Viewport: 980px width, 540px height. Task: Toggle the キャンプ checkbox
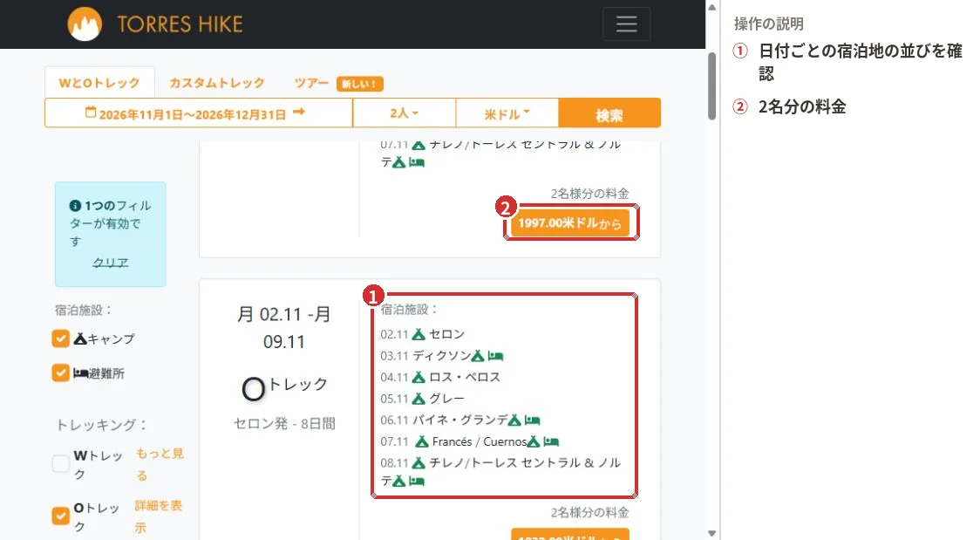pos(61,338)
